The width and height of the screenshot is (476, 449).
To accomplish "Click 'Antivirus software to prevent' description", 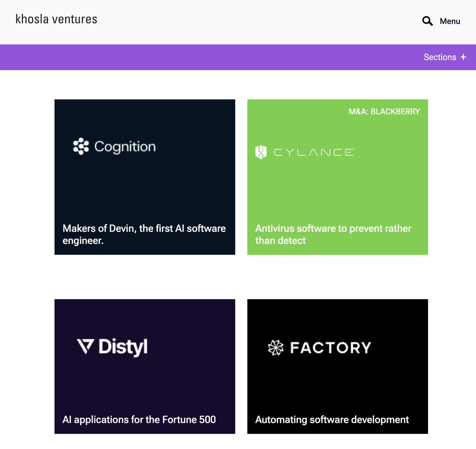I will point(333,235).
